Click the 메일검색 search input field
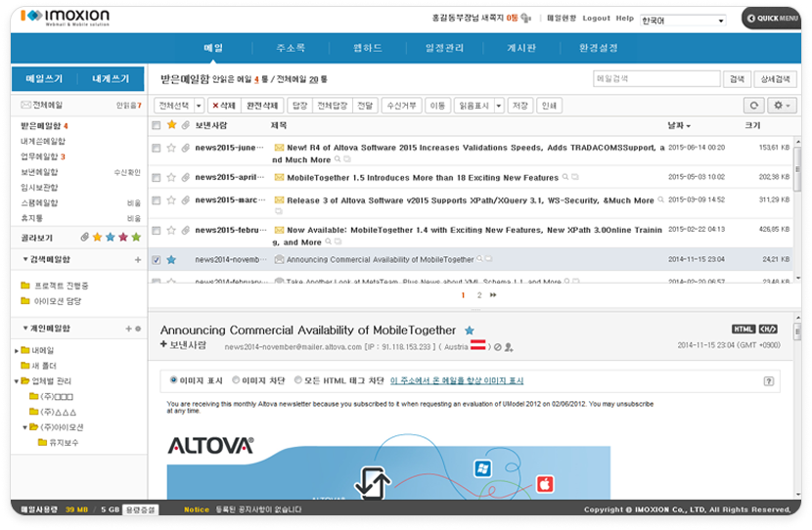 [656, 78]
